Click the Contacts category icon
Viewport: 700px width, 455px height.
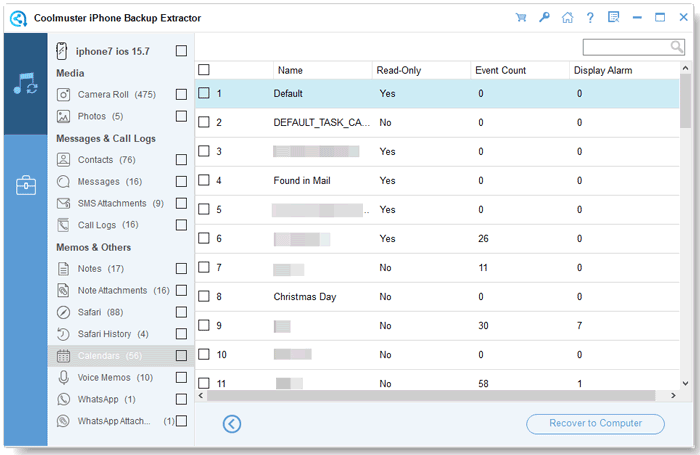(63, 160)
